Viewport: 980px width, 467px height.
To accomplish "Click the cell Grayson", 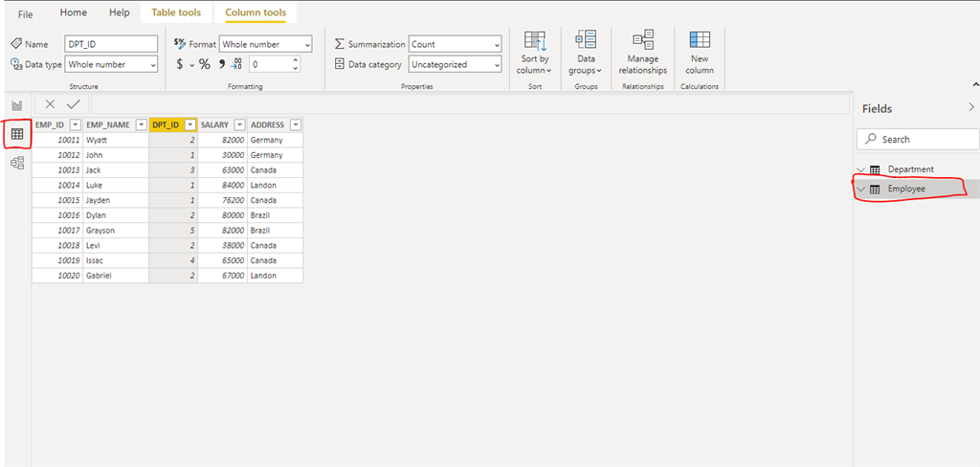I will point(116,230).
